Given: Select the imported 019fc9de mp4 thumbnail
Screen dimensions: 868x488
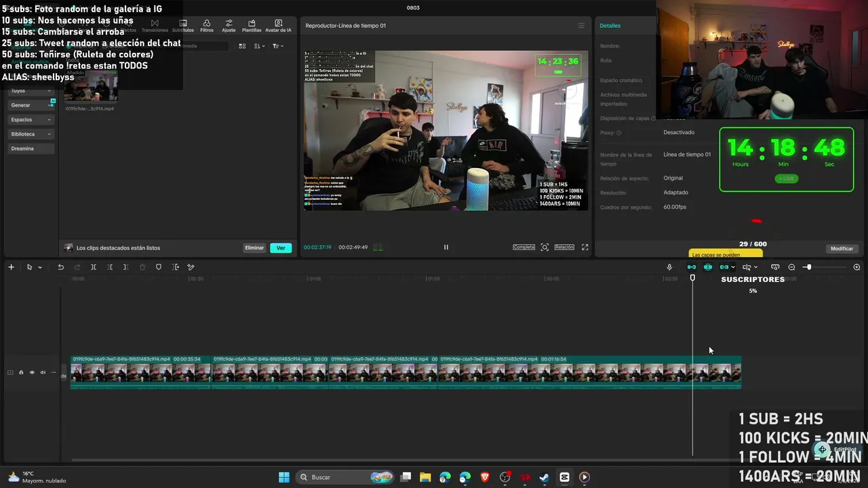Looking at the screenshot, I should [91, 86].
